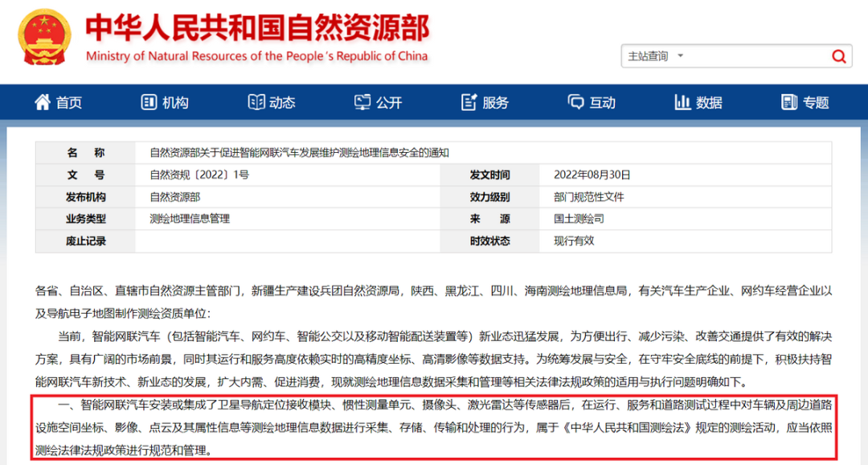
Task: Click the 名称 label cell
Action: point(86,153)
